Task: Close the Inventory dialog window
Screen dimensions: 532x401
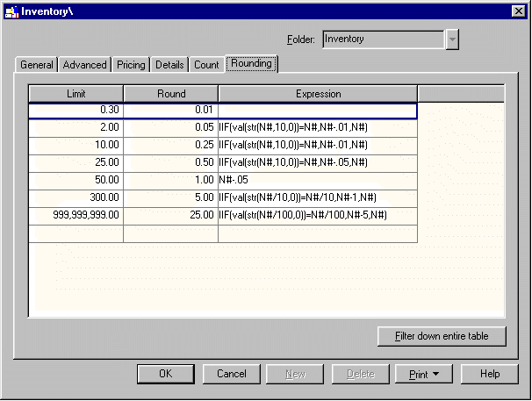Action: click(x=519, y=11)
